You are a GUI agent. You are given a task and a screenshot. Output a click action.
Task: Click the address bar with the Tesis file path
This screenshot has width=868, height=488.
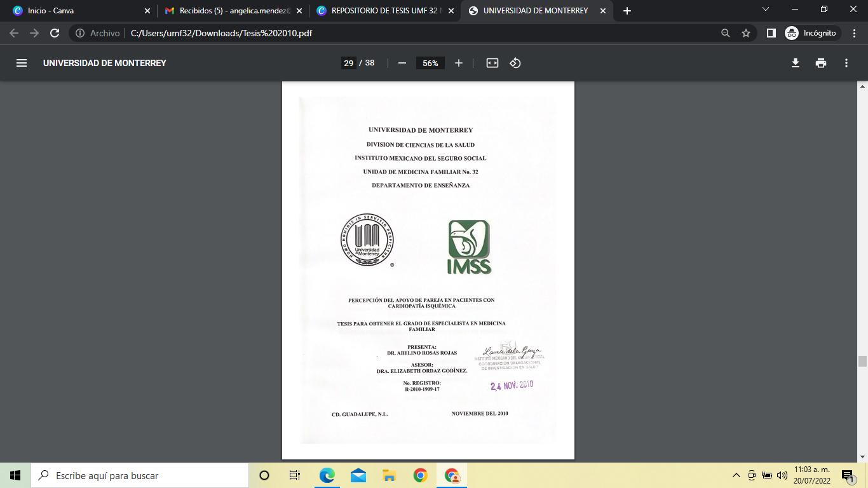click(x=407, y=33)
